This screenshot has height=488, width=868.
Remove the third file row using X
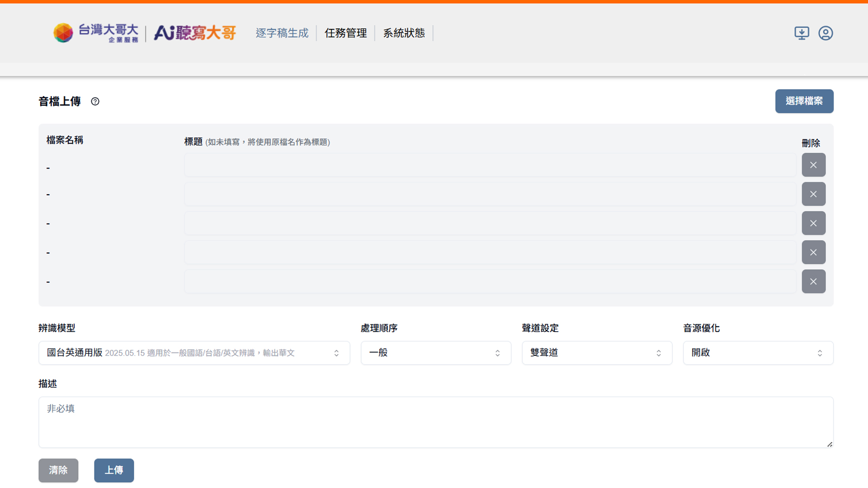(813, 223)
